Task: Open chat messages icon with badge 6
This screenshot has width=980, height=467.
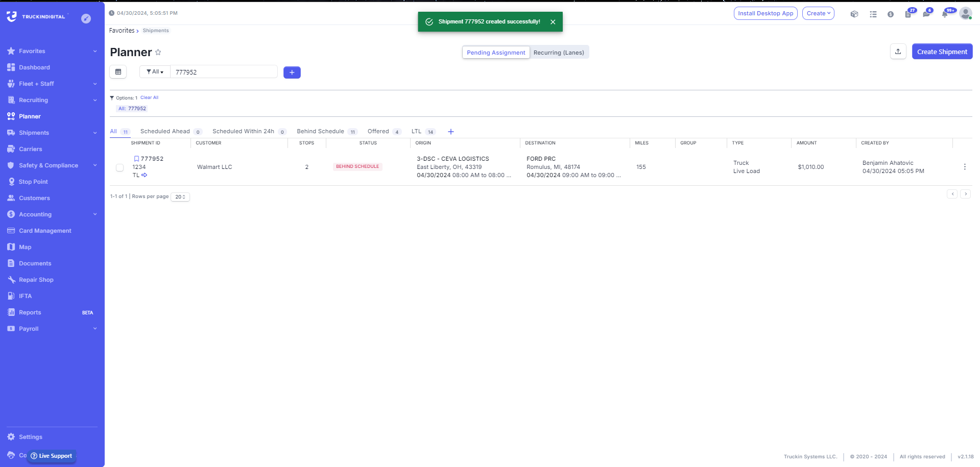Action: 926,14
